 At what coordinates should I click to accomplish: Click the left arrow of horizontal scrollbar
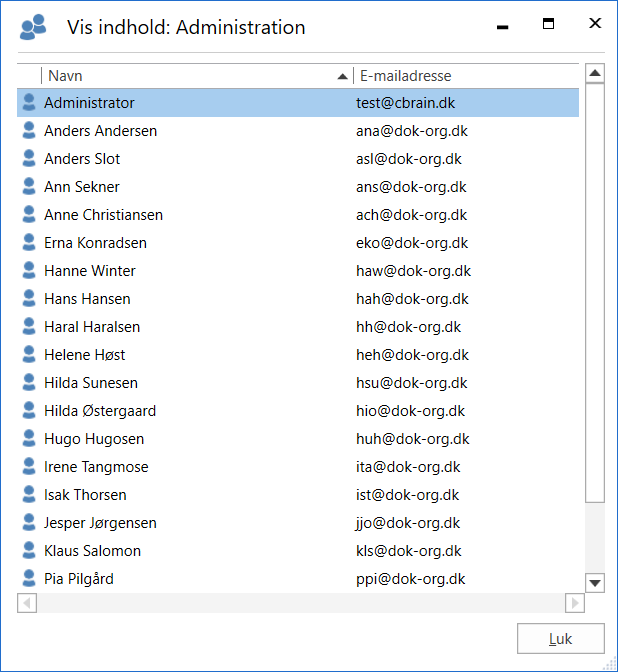click(x=27, y=603)
